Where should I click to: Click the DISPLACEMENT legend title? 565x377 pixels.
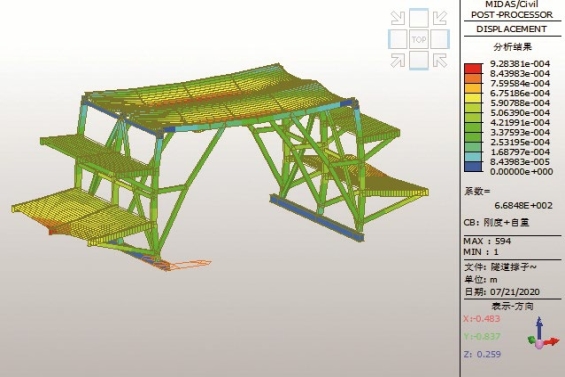[512, 29]
